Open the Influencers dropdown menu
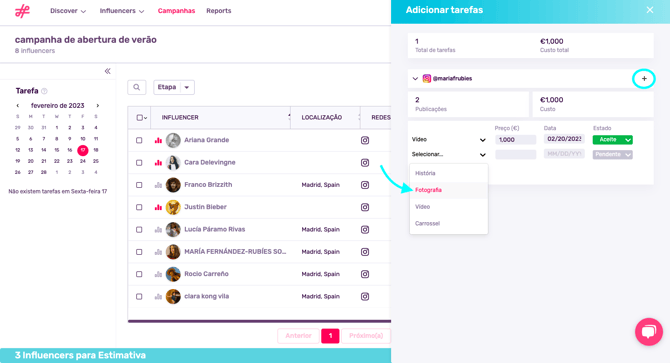This screenshot has width=670, height=363. point(122,11)
